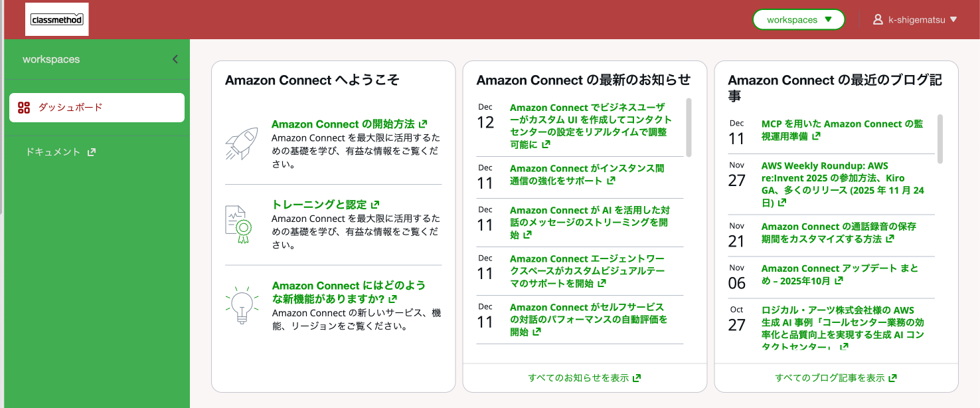This screenshot has height=408, width=980.
Task: Click external link icon beside すべてのお知らせを表示
Action: click(637, 378)
